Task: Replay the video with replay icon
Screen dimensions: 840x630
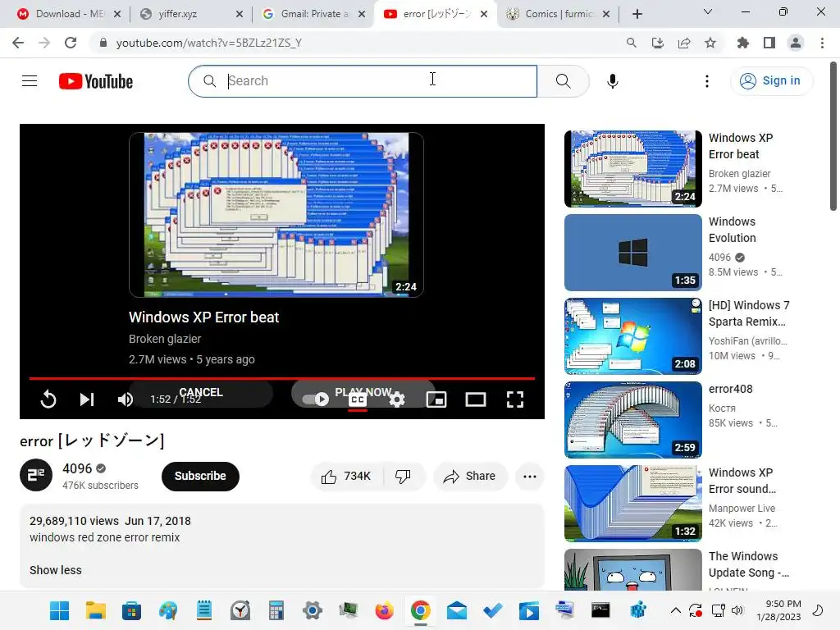Action: (48, 399)
